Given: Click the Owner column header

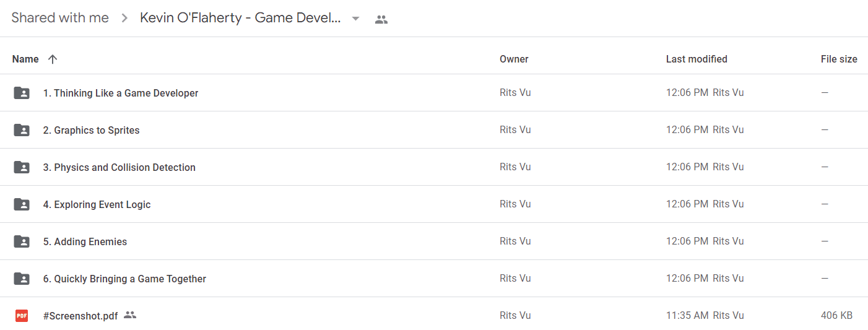Looking at the screenshot, I should 514,59.
